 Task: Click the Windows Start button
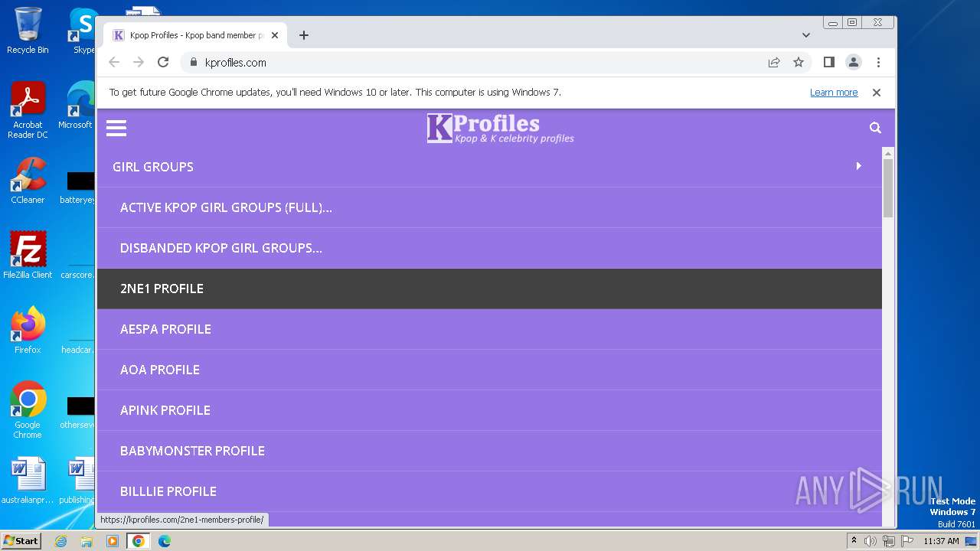[21, 541]
